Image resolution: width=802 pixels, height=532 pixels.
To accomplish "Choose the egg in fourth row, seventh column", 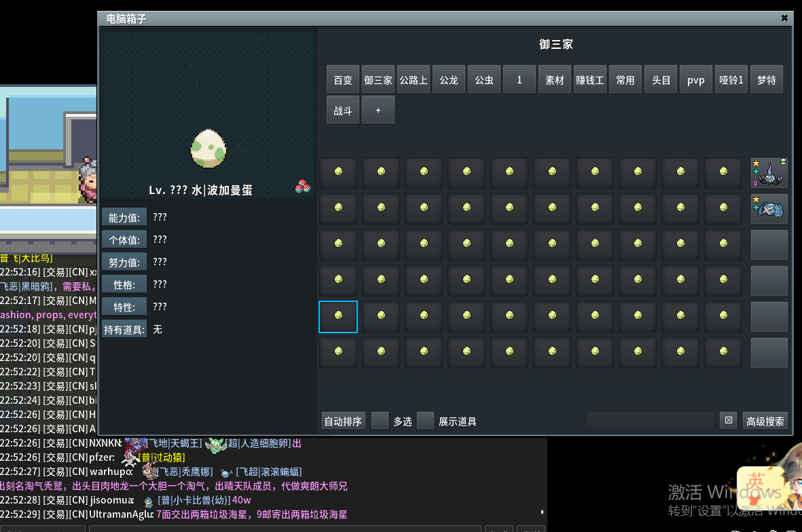I will (595, 280).
